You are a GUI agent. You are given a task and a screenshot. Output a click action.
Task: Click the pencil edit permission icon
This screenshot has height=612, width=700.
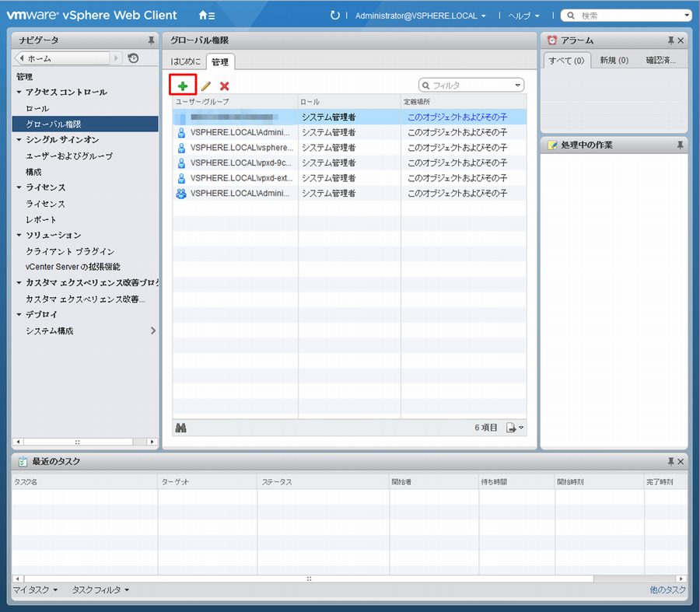[205, 86]
